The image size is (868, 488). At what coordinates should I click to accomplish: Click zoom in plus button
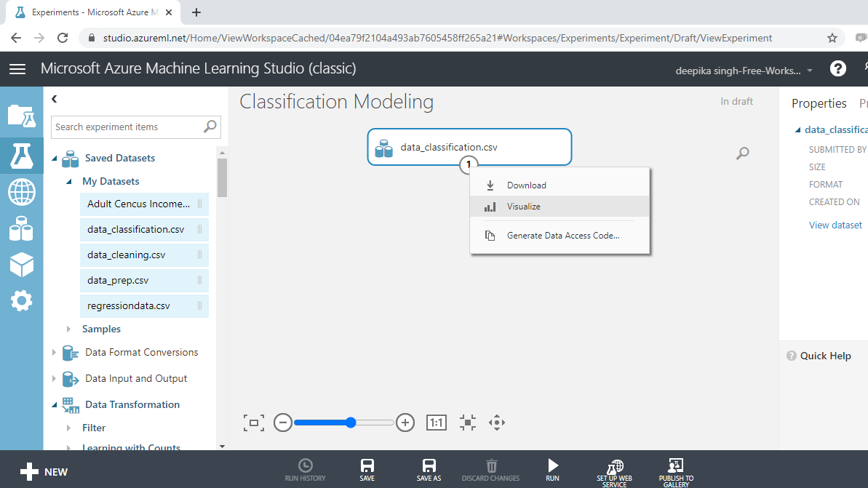(x=405, y=423)
